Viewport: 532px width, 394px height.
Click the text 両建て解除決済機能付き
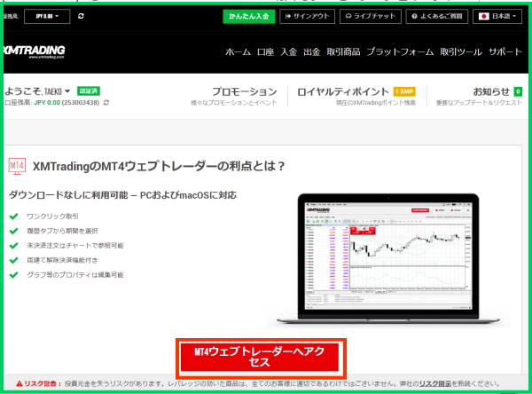pos(62,260)
